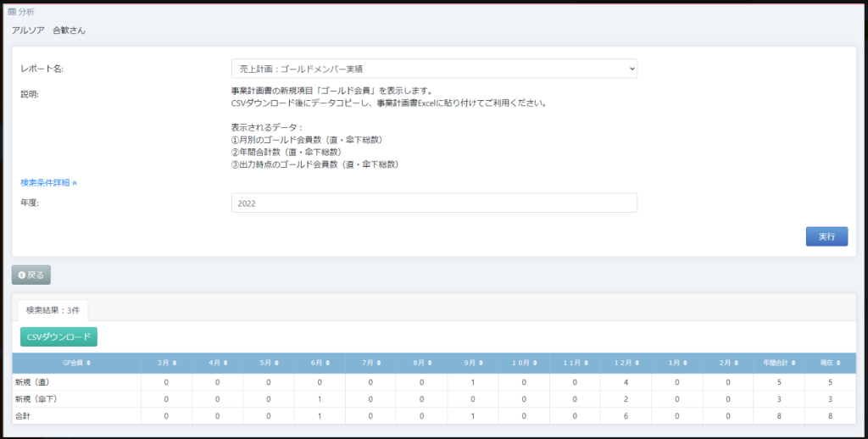The width and height of the screenshot is (868, 439).
Task: Click sort icon on 3月 column
Action: pos(175,363)
